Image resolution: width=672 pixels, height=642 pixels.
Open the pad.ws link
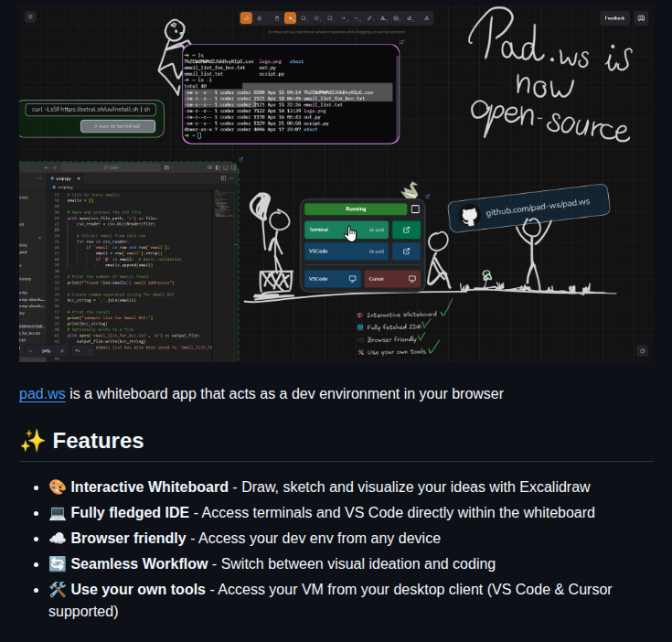click(x=42, y=393)
